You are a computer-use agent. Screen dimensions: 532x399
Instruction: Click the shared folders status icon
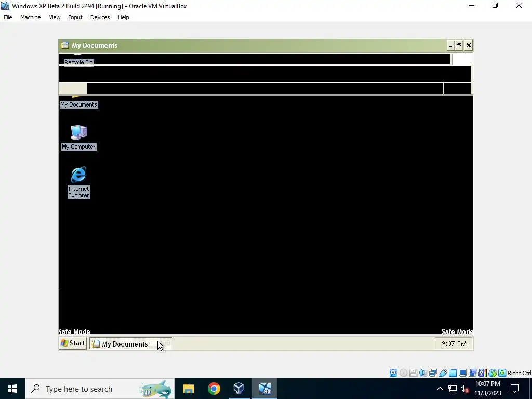(453, 373)
